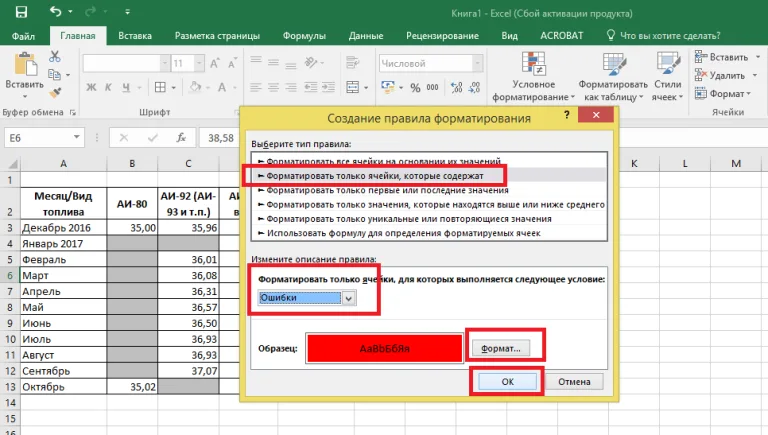
Task: Apply accounting currency number format
Action: 388,87
